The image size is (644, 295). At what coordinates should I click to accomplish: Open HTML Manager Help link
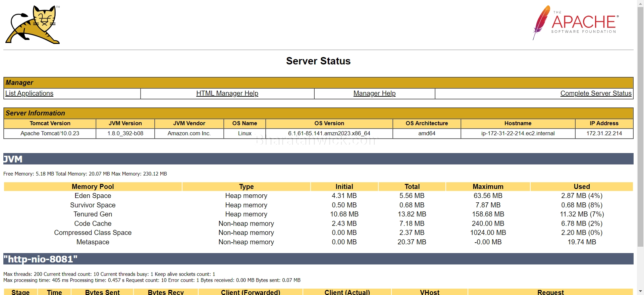(x=227, y=93)
